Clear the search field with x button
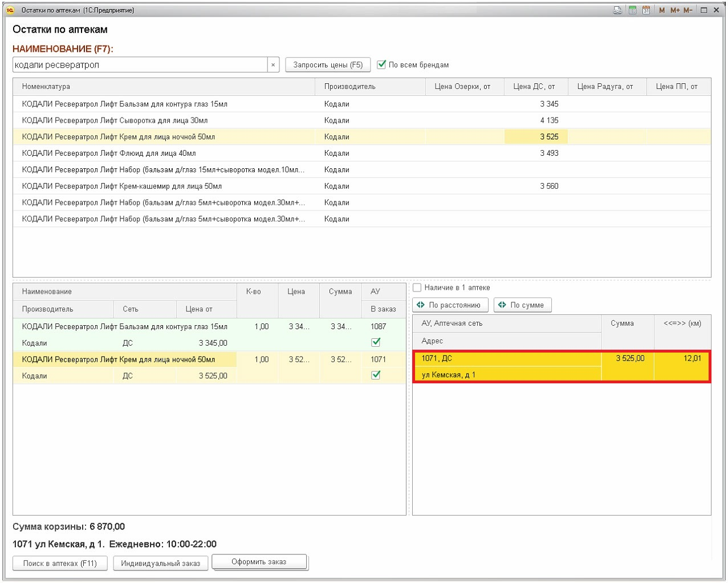 (273, 65)
